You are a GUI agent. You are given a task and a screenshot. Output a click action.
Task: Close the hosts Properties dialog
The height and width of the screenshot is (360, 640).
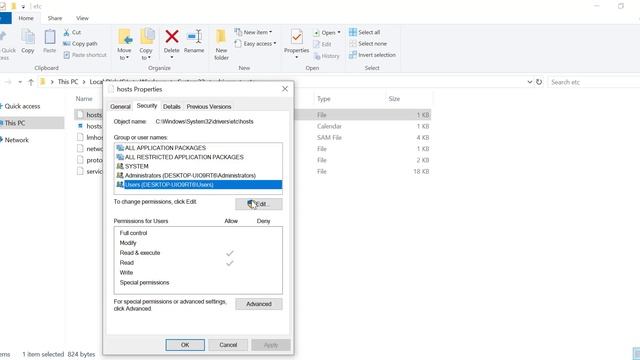tap(285, 89)
